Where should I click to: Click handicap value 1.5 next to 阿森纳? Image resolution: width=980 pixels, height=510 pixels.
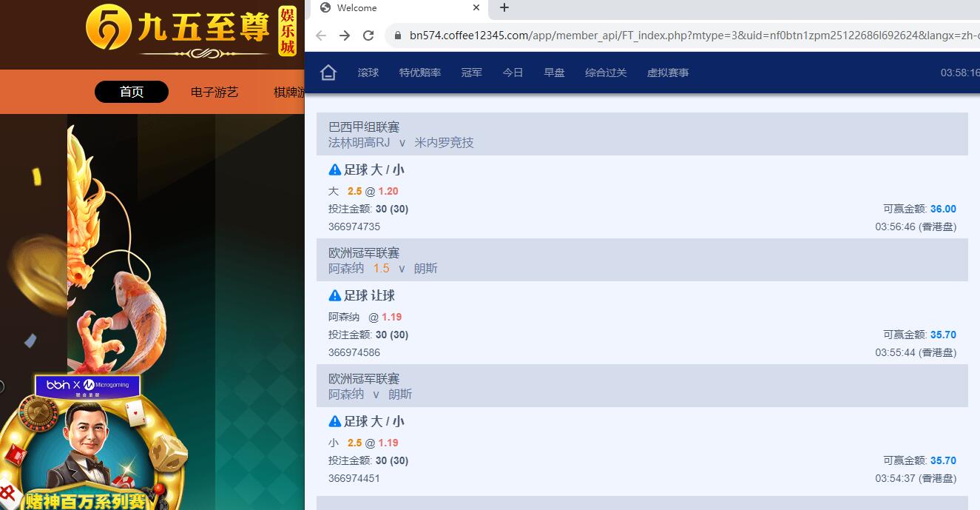coord(381,268)
